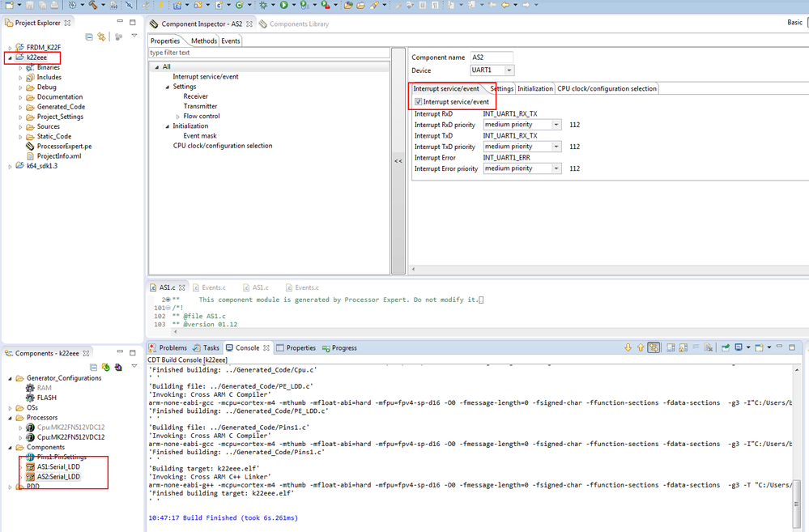The height and width of the screenshot is (532, 809).
Task: Select the FLASH generator configuration
Action: (x=46, y=398)
